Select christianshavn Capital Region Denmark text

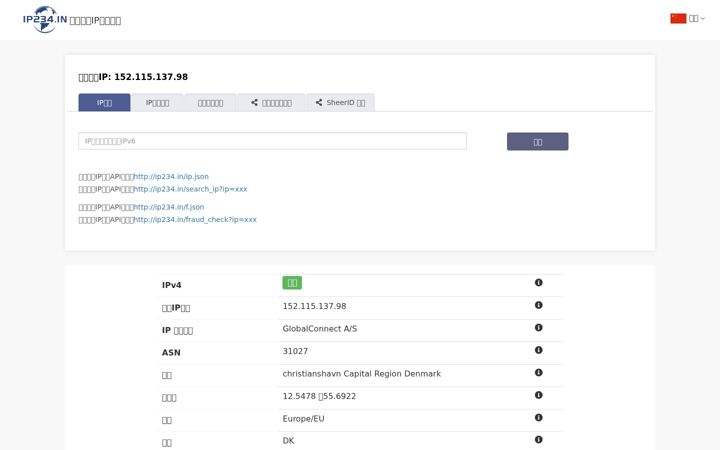pyautogui.click(x=362, y=374)
